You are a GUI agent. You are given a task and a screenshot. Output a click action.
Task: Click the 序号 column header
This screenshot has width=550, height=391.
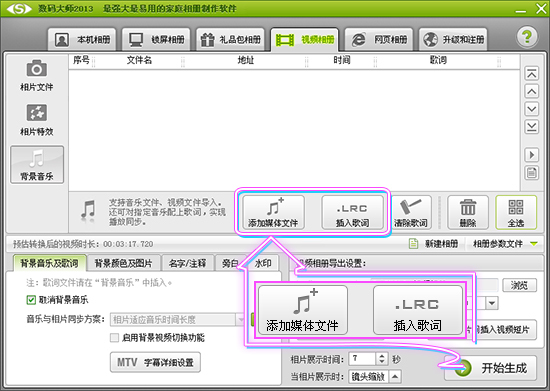(x=81, y=60)
